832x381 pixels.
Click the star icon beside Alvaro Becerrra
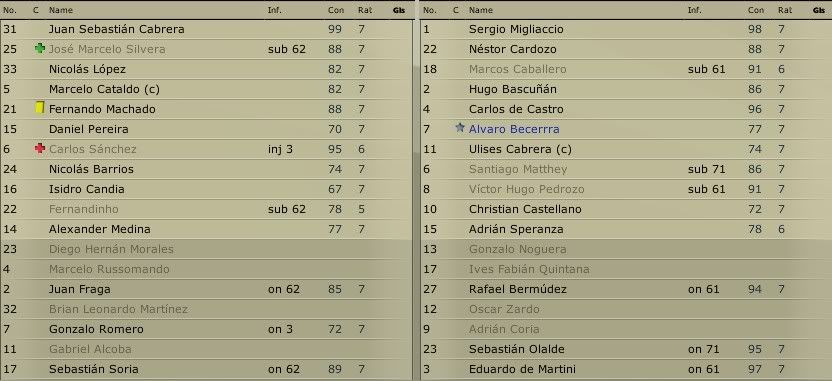(x=460, y=128)
